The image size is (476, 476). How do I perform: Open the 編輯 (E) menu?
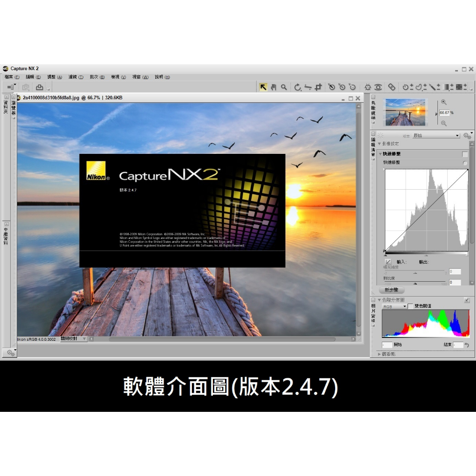click(33, 77)
